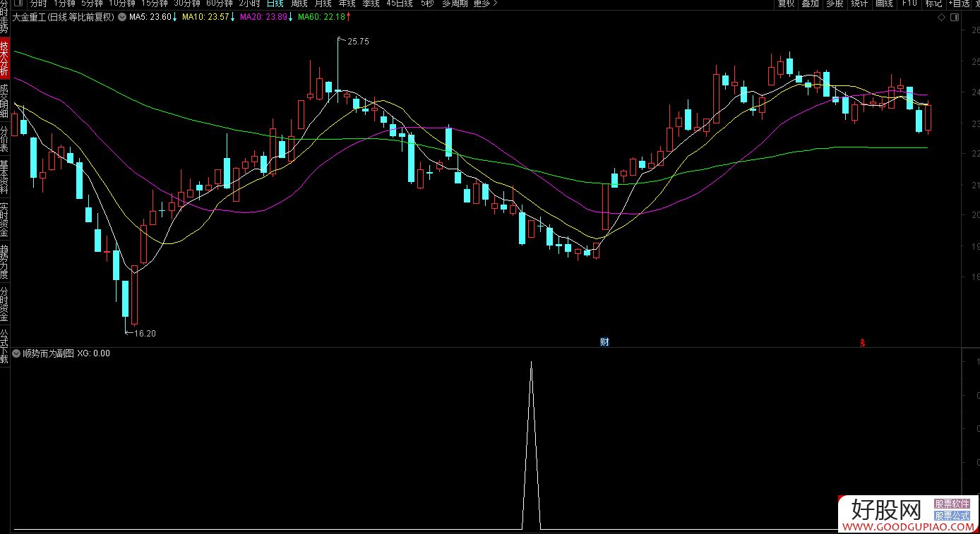
Task: Click the MA5: 23.60 label
Action: (150, 17)
